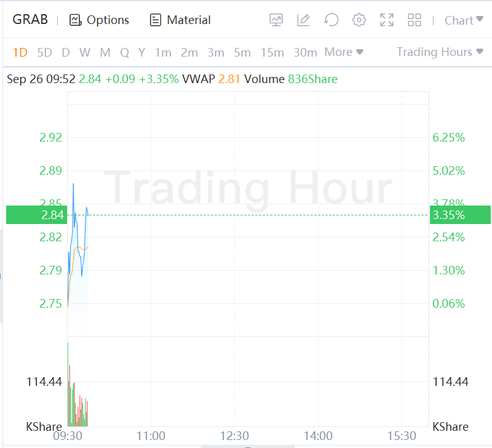Switch to the 30m interval
The width and height of the screenshot is (492, 448).
(305, 52)
